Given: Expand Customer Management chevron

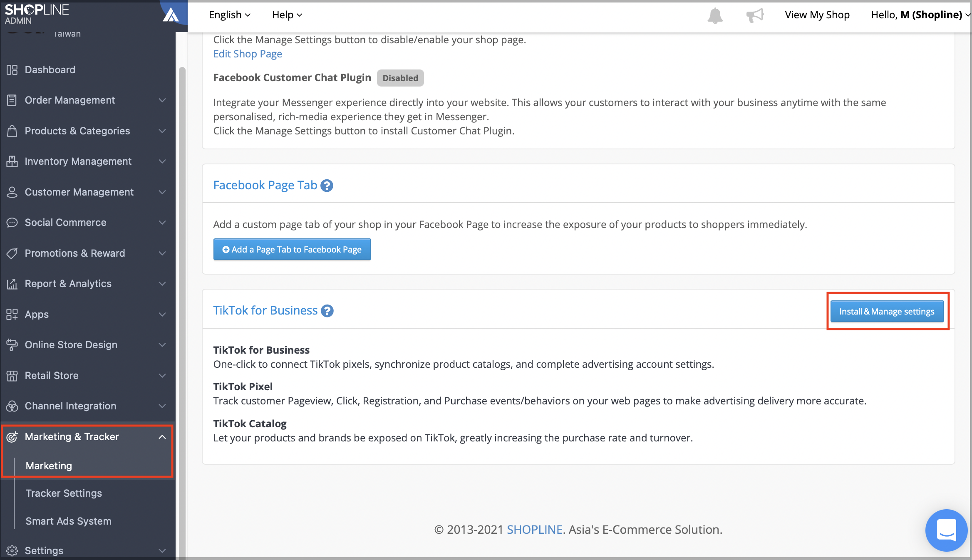Looking at the screenshot, I should pyautogui.click(x=162, y=192).
